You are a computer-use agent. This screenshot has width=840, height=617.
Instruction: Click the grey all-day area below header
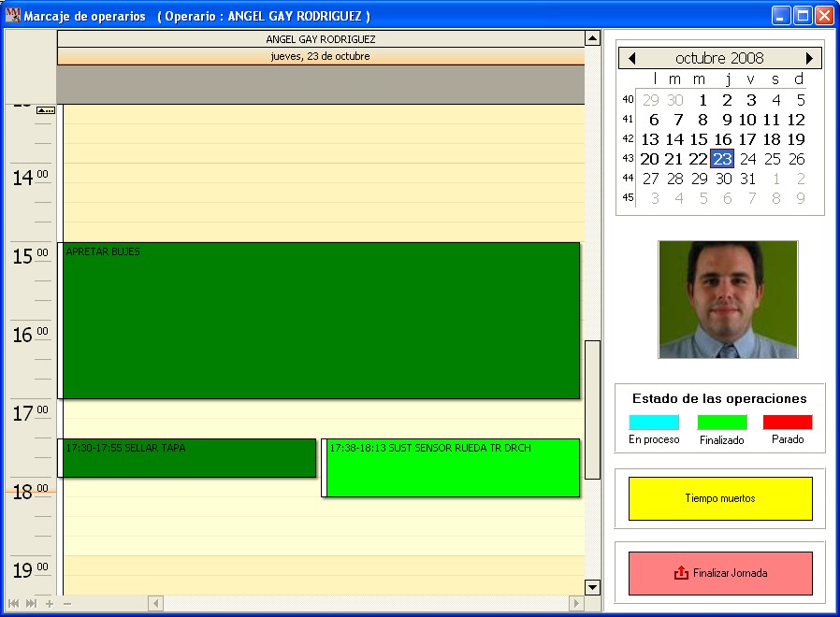click(x=321, y=85)
